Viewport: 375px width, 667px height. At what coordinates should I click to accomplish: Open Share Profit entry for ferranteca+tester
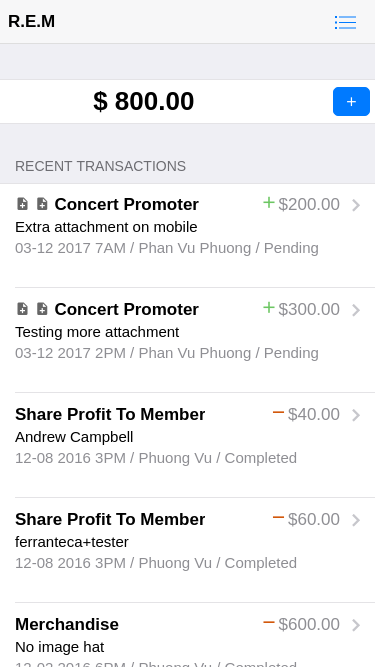click(188, 551)
